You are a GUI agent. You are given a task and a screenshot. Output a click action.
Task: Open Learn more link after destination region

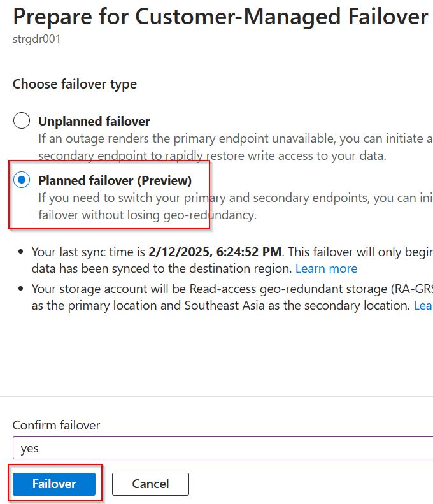(x=326, y=268)
